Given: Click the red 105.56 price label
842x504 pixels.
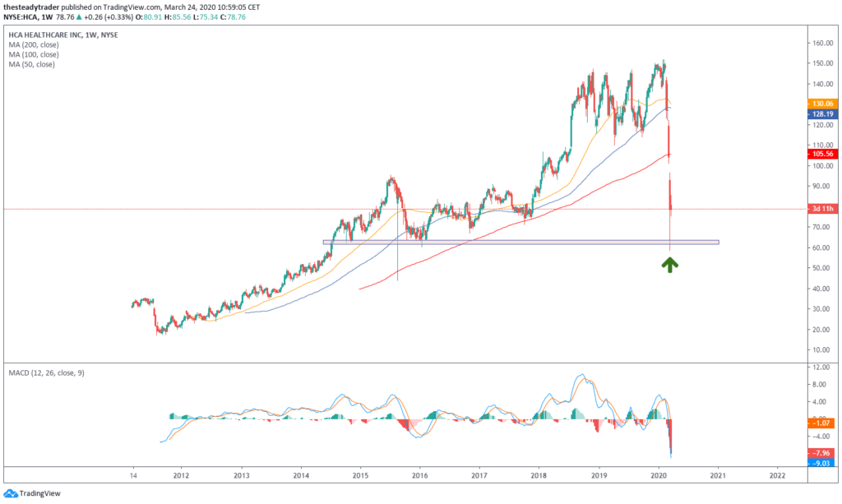Looking at the screenshot, I should pyautogui.click(x=822, y=154).
